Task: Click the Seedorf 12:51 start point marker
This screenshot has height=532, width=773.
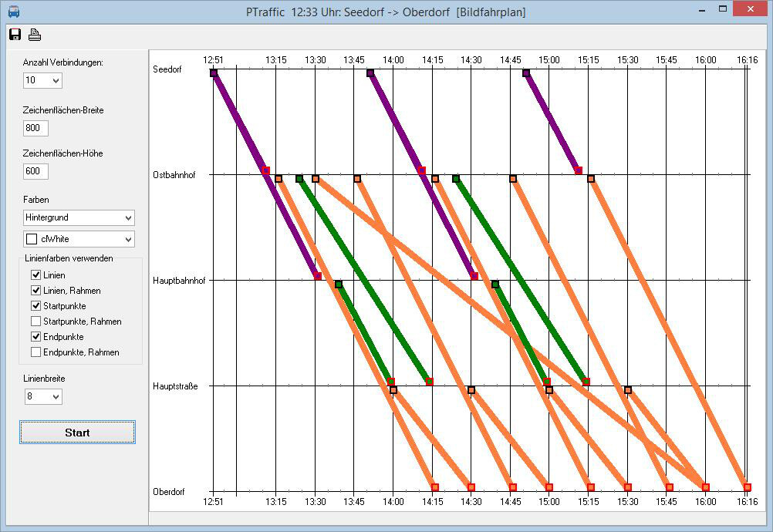Action: pos(214,73)
